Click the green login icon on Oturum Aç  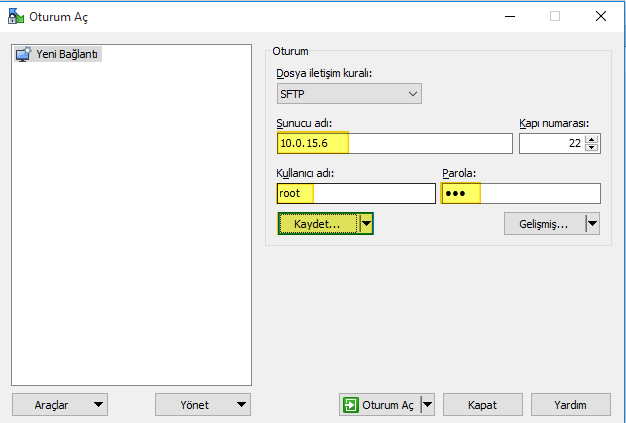pos(351,405)
